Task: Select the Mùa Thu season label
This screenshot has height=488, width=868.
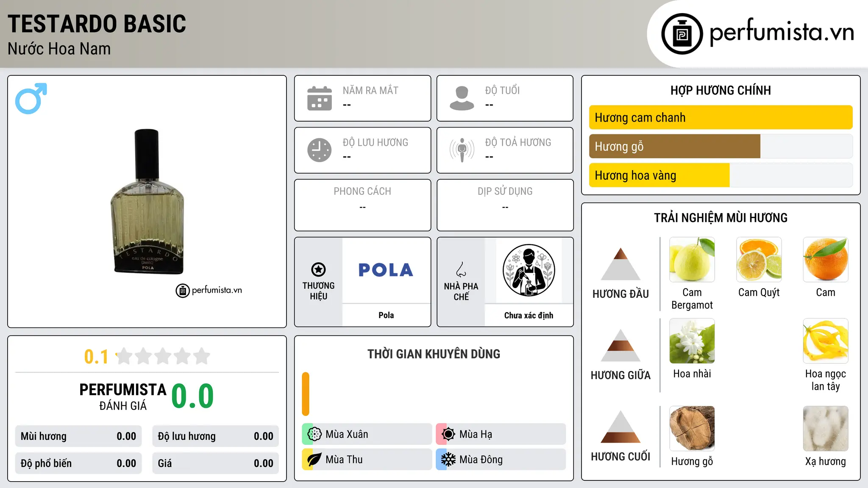Action: pyautogui.click(x=344, y=460)
